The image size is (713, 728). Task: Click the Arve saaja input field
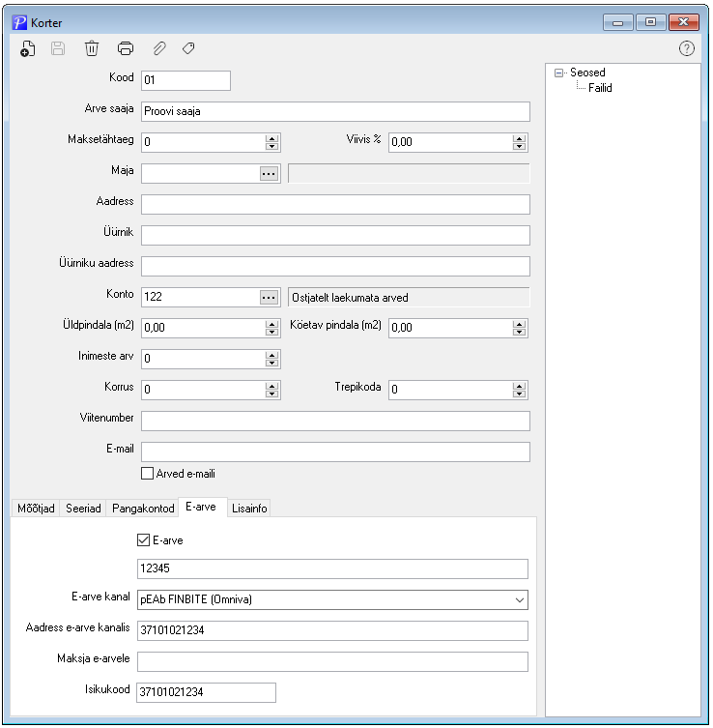335,111
